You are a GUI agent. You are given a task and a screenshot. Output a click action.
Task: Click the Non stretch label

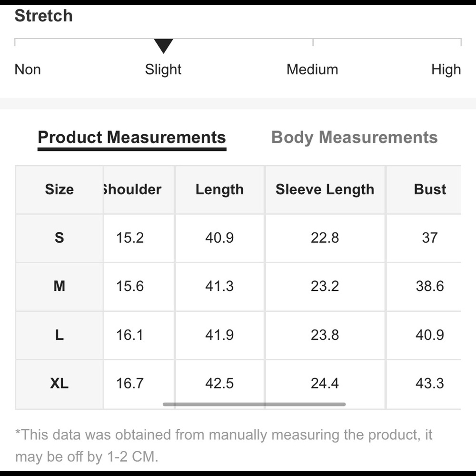[28, 69]
